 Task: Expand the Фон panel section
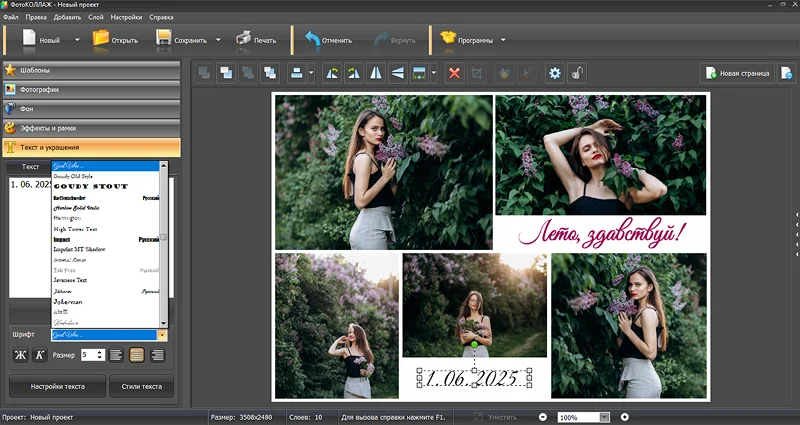click(91, 109)
